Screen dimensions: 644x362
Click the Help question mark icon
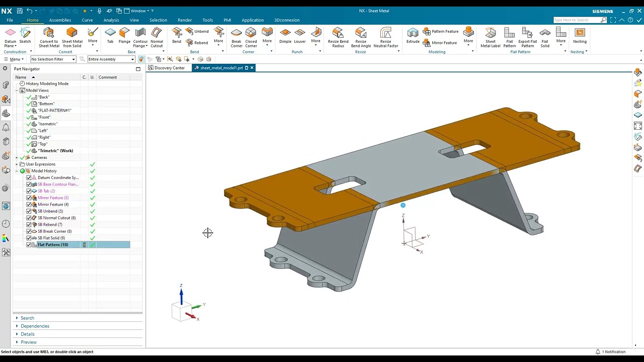point(631,20)
